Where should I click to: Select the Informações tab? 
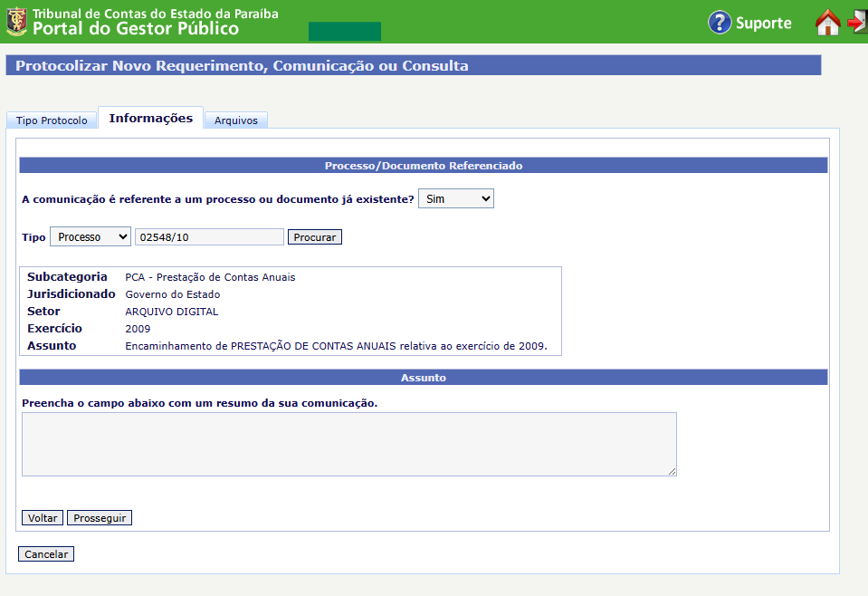(x=150, y=118)
